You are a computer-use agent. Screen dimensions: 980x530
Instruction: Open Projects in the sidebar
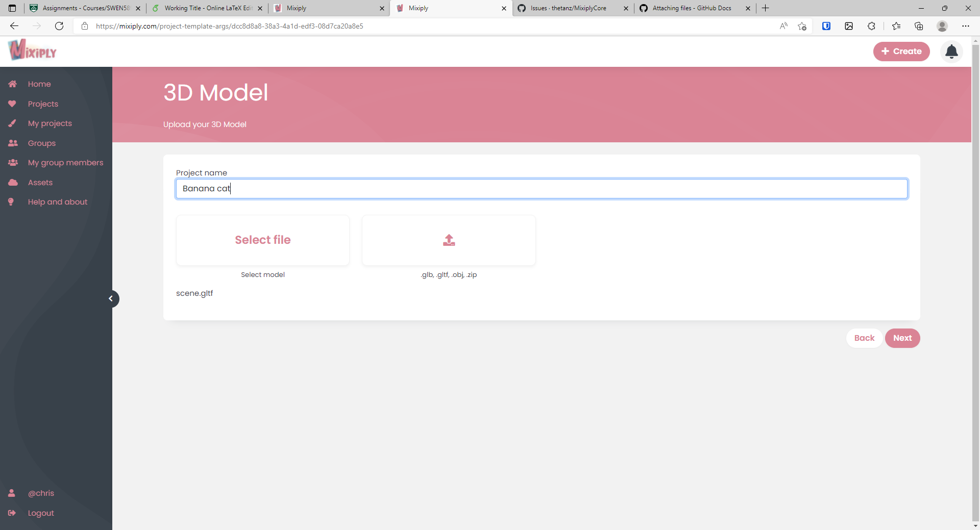click(43, 104)
